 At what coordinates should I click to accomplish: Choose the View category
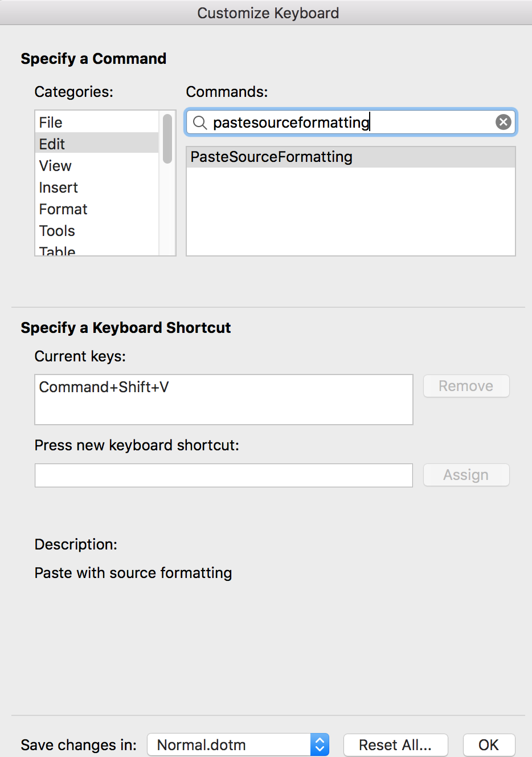click(x=55, y=166)
